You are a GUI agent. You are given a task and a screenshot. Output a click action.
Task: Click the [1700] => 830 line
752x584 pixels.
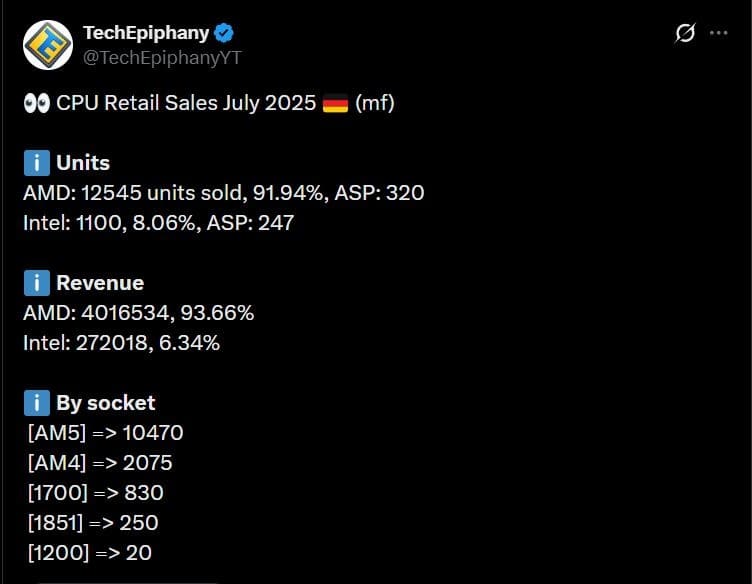tap(96, 492)
